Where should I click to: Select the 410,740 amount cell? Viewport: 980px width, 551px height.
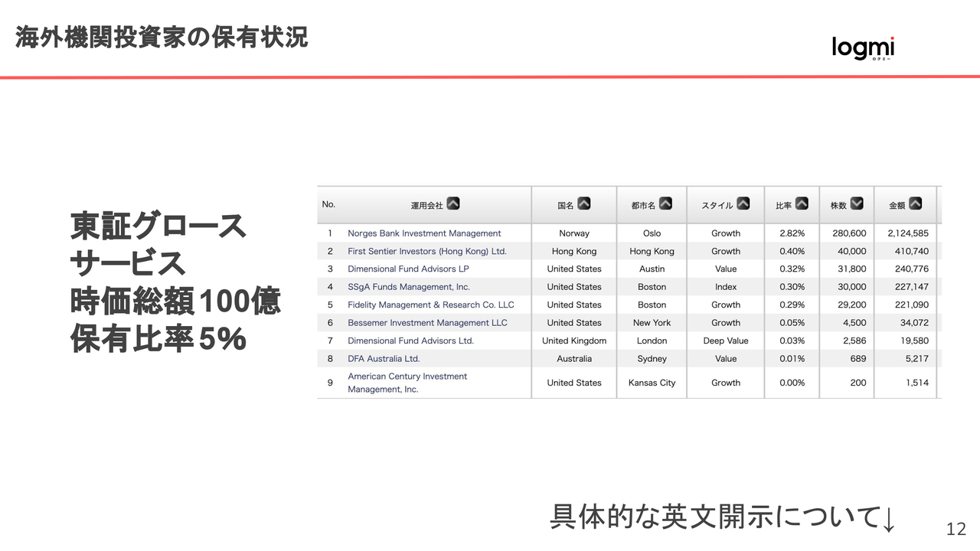click(911, 251)
